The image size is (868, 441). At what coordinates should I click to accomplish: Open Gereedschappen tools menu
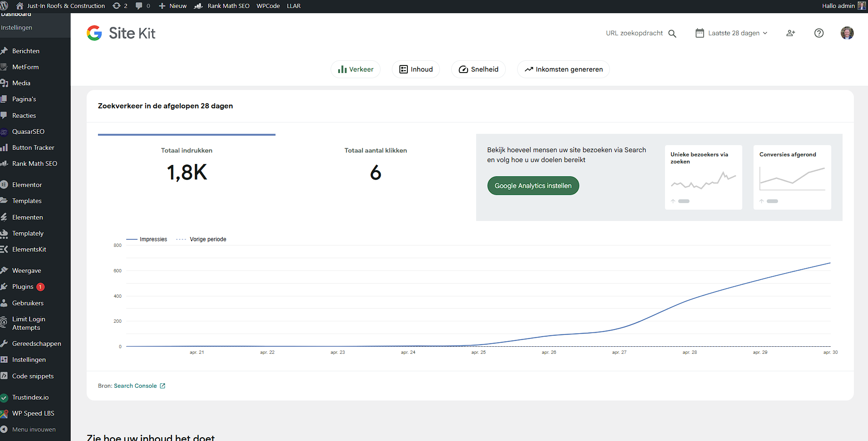pyautogui.click(x=36, y=343)
